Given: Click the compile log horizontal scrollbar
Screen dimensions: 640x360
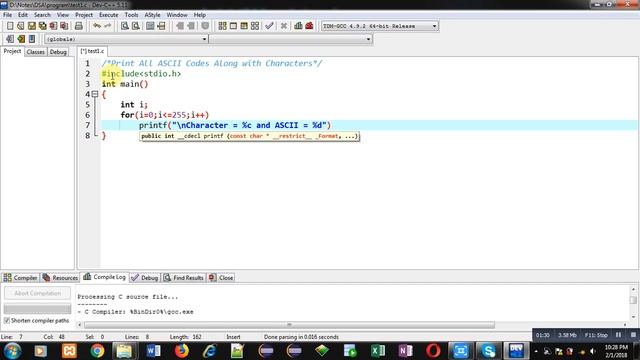Looking at the screenshot, I should 289,325.
